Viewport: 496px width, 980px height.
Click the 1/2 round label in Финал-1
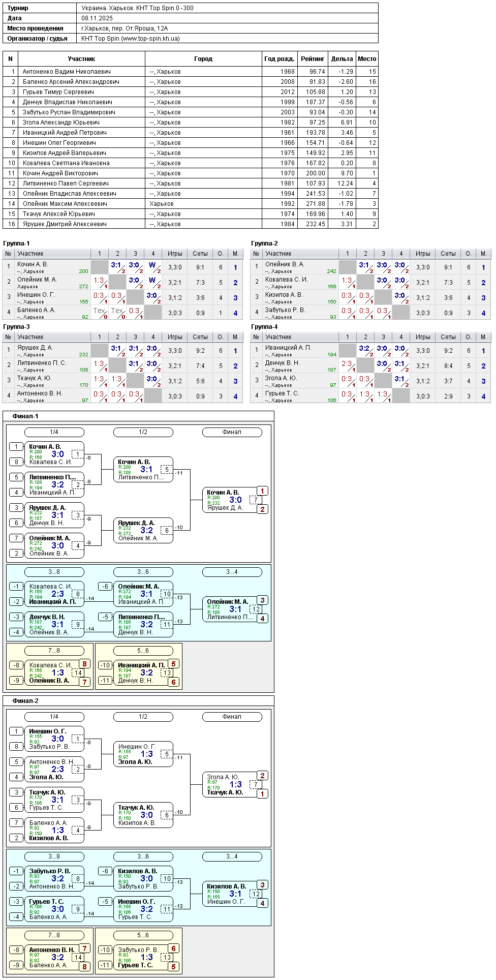pyautogui.click(x=143, y=432)
